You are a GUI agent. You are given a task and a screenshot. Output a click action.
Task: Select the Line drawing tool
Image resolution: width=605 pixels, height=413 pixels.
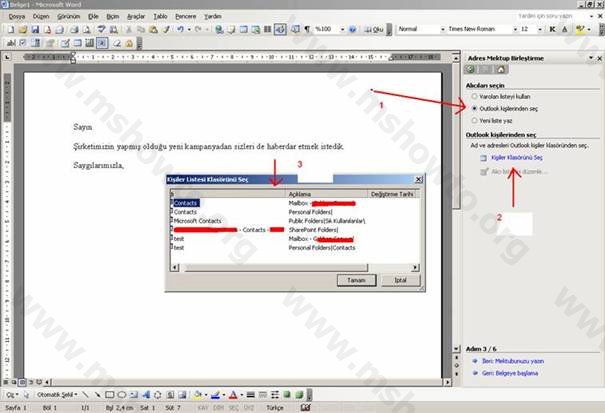(x=86, y=395)
